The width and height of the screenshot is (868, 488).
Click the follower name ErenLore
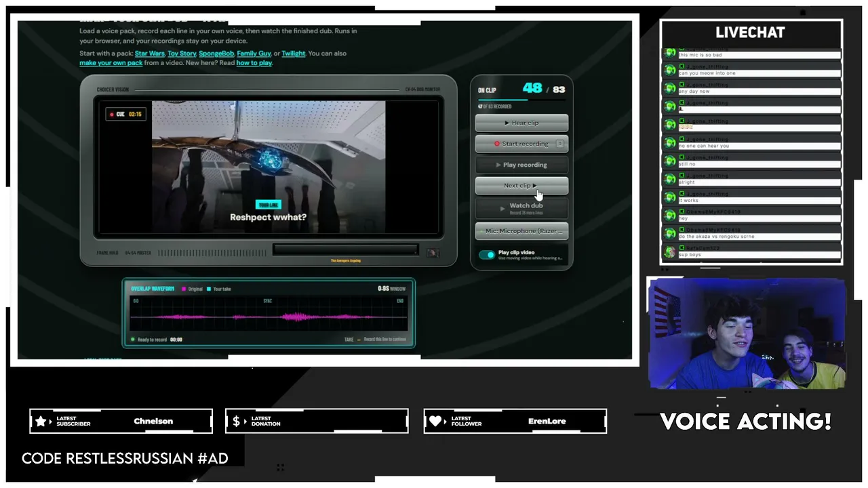(x=547, y=421)
